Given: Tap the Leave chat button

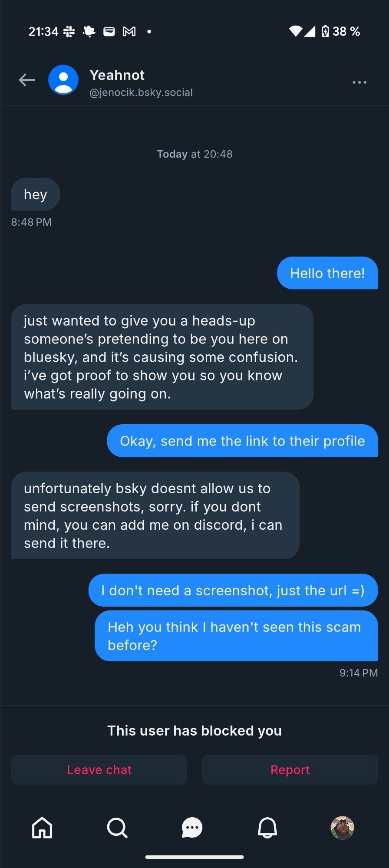Looking at the screenshot, I should pos(99,769).
